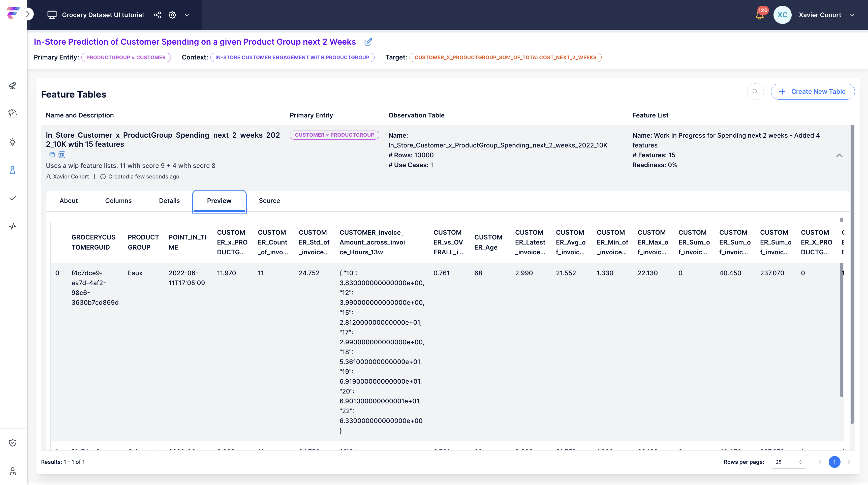868x485 pixels.
Task: Click Create New Table button
Action: tap(812, 92)
